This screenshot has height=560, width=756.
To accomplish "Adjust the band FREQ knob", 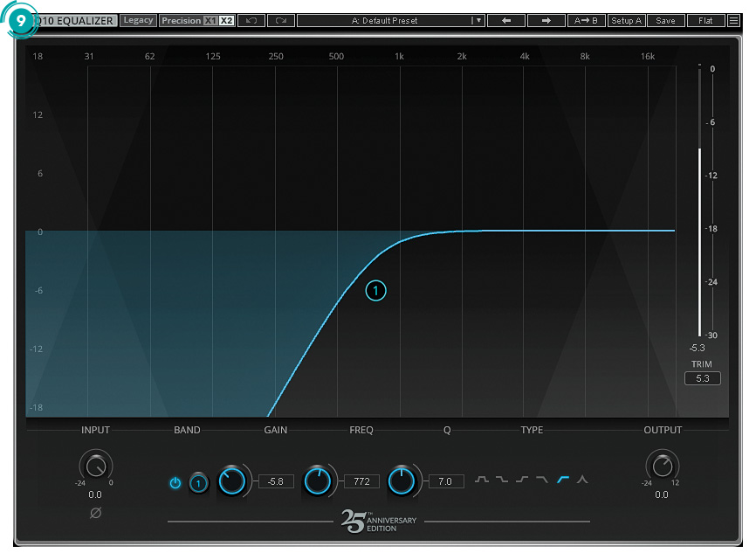I will click(317, 481).
